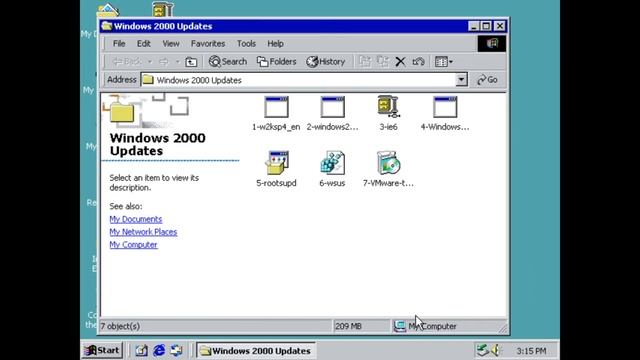The image size is (640, 360).
Task: Click the volume speaker tray icon
Action: tap(496, 350)
